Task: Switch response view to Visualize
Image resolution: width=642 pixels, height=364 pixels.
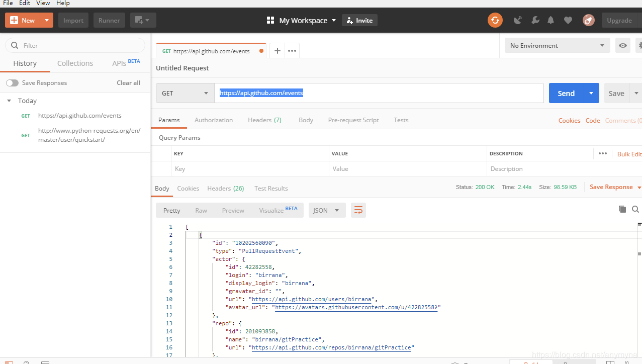Action: pyautogui.click(x=278, y=210)
